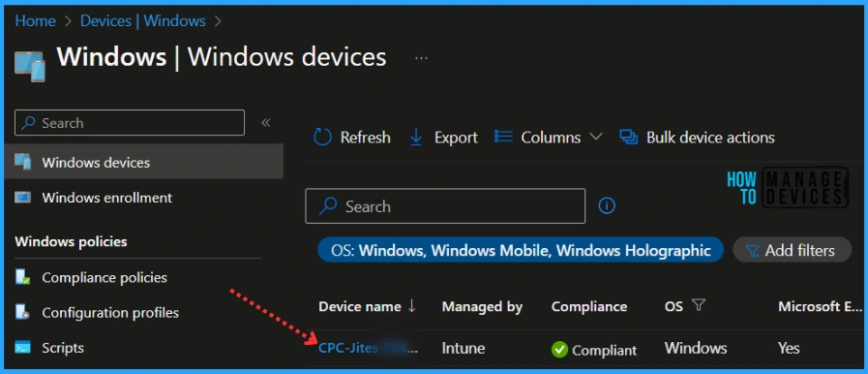Image resolution: width=868 pixels, height=374 pixels.
Task: Click the devices icon beside the Windows title
Action: pyautogui.click(x=30, y=66)
